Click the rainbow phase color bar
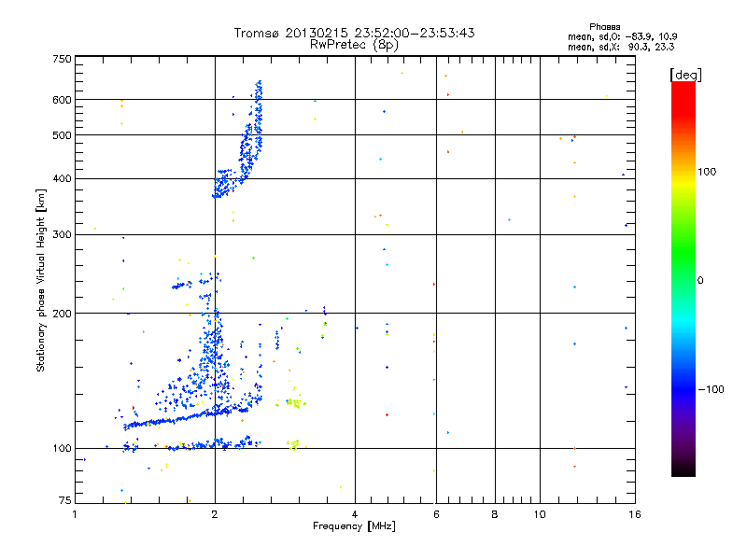The height and width of the screenshot is (560, 747). 684,279
